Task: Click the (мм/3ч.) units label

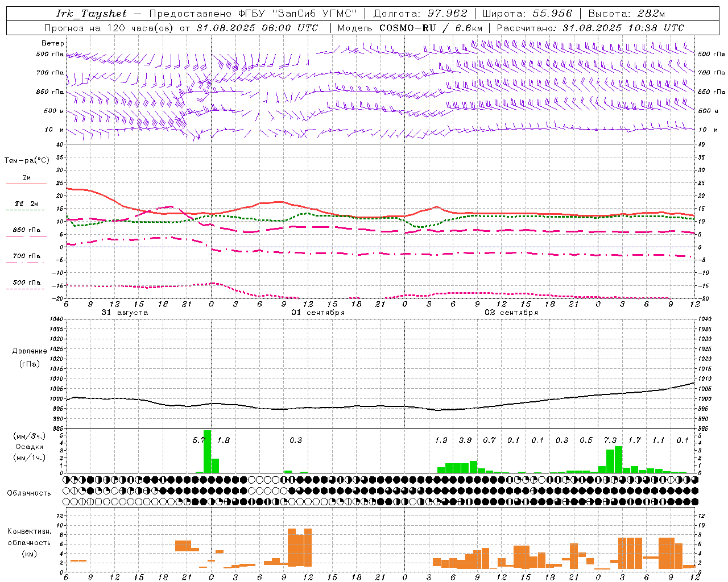Action: [29, 436]
